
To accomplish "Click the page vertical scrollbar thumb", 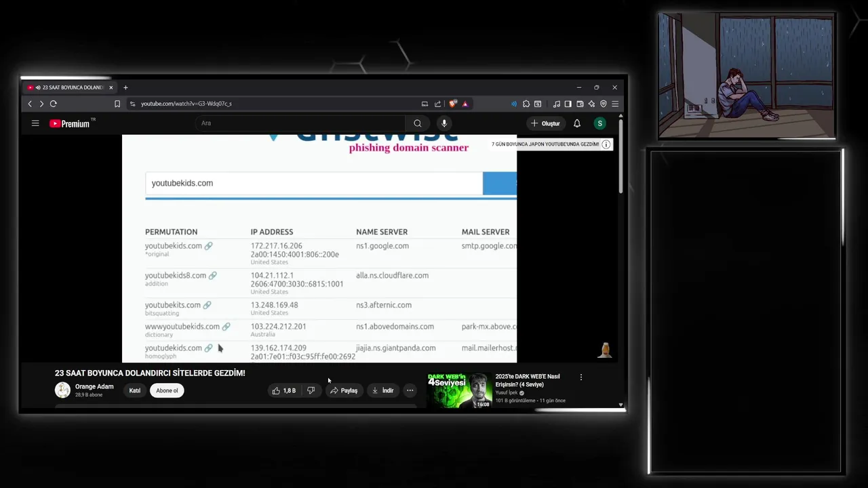I will click(x=620, y=157).
